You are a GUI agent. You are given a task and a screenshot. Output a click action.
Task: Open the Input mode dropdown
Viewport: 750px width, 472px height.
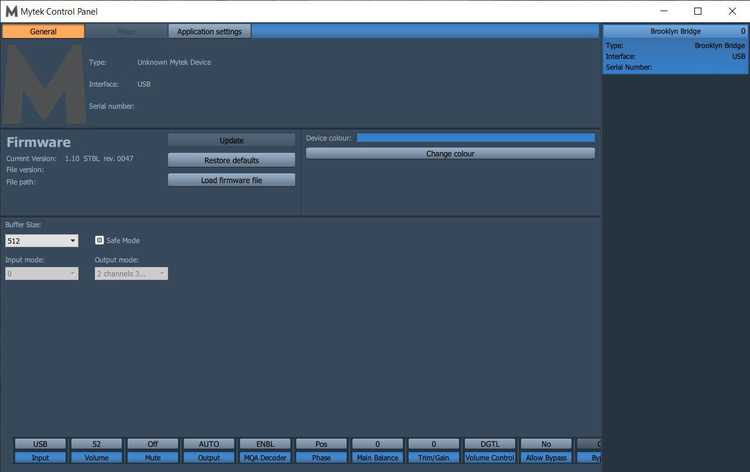pos(42,274)
